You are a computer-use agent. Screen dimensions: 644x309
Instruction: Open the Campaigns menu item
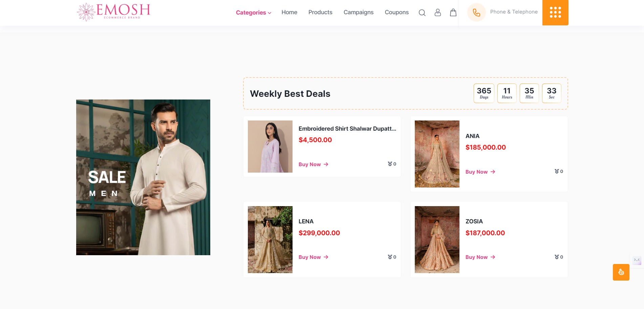[358, 12]
